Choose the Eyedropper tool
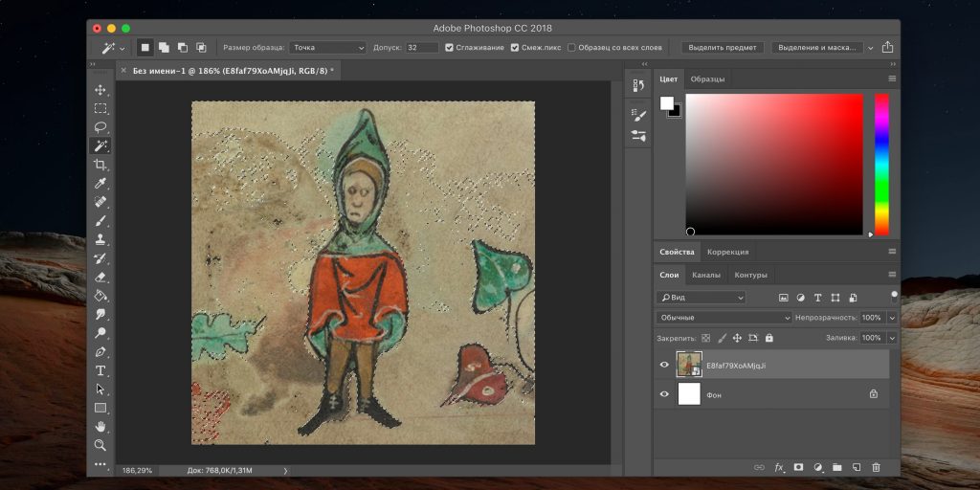The width and height of the screenshot is (980, 490). 100,184
